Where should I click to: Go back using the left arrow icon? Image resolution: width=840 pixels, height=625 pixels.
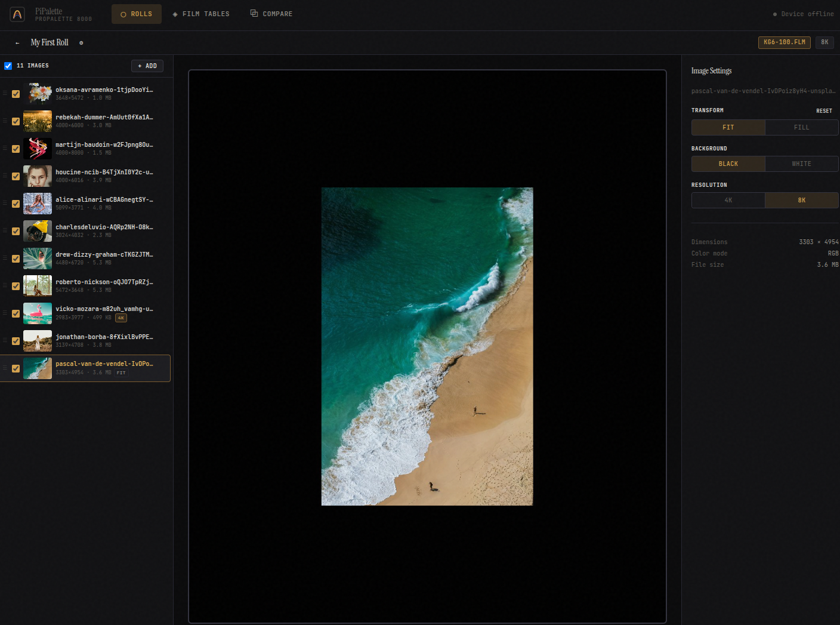click(17, 43)
